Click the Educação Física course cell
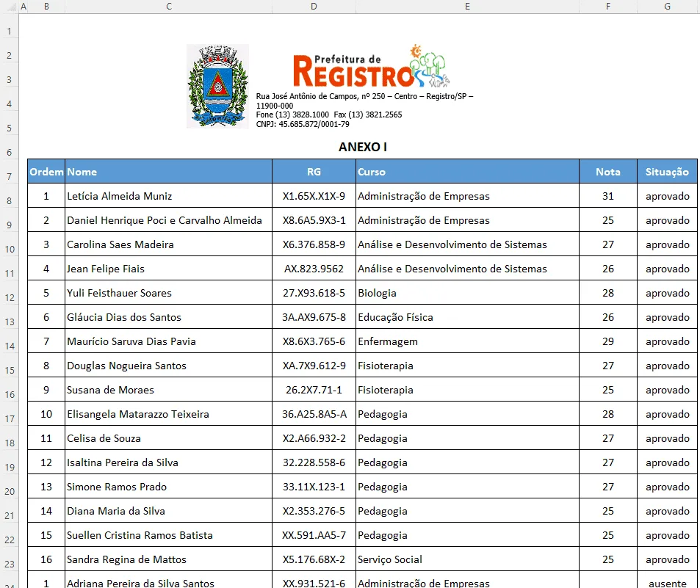700x588 pixels. tap(467, 316)
